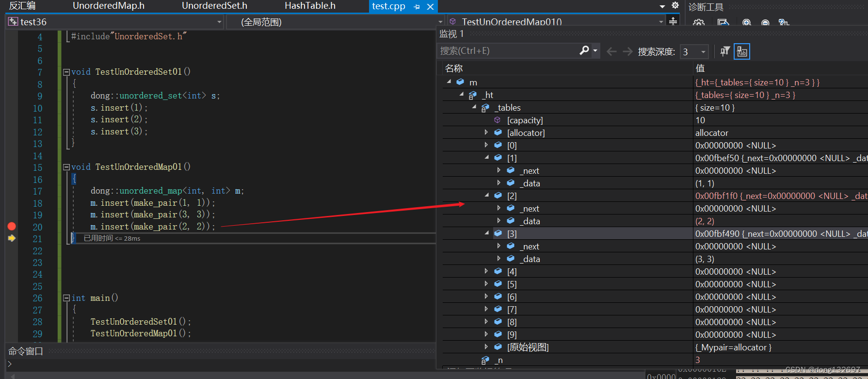This screenshot has height=379, width=868.
Task: Click the 诊断工具 panel title
Action: pyautogui.click(x=706, y=7)
